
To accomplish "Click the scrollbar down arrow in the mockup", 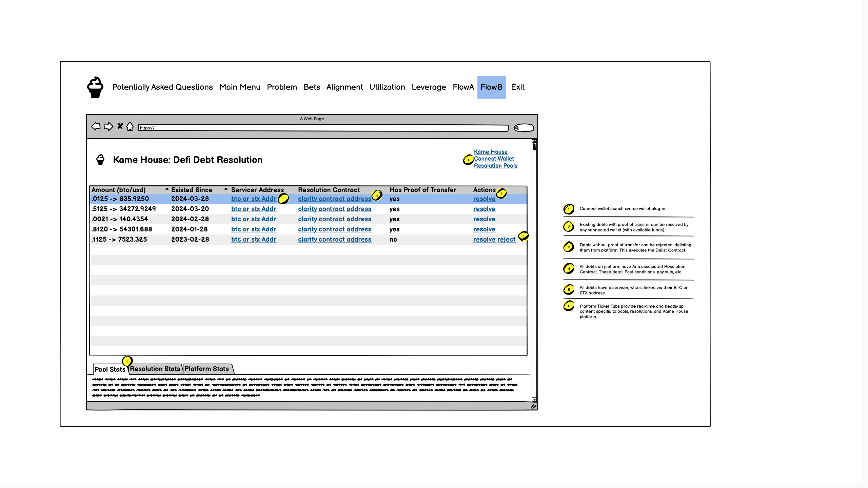I will 534,399.
